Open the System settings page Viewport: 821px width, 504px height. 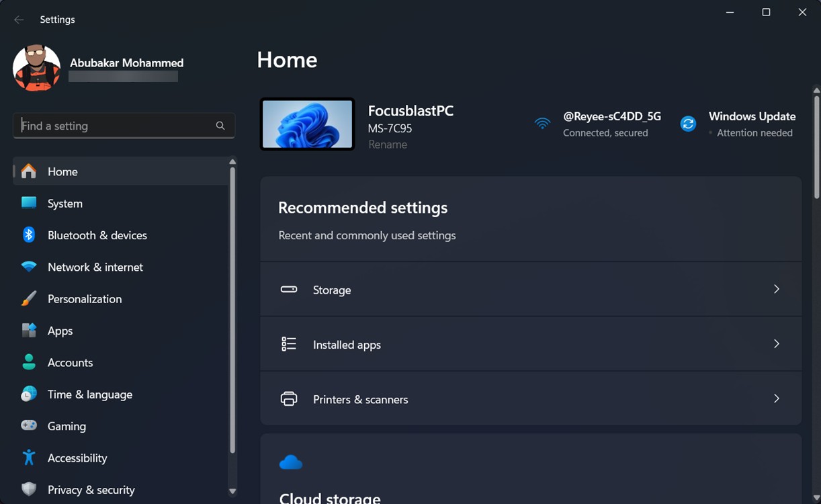point(120,203)
